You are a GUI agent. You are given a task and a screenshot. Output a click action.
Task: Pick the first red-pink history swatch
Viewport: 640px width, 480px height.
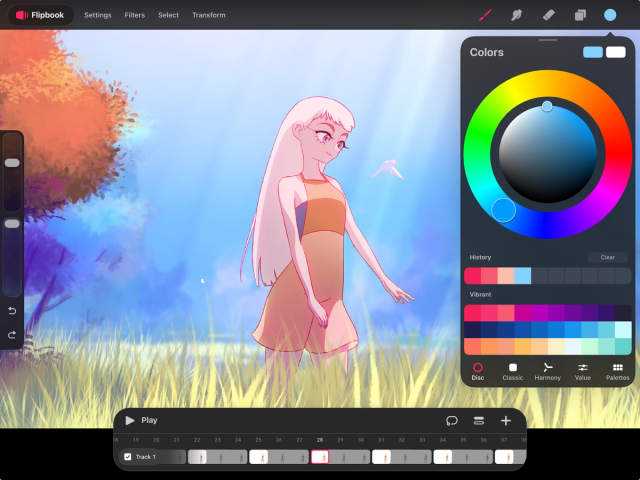473,276
